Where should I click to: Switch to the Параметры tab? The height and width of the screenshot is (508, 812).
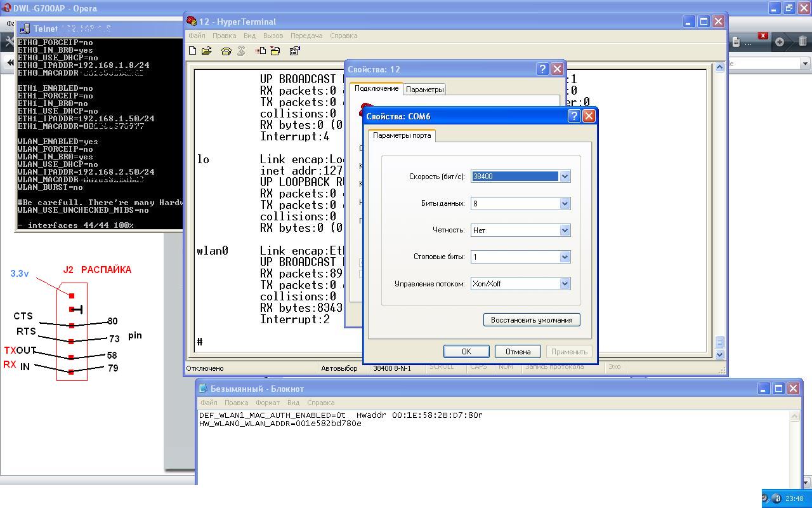pyautogui.click(x=424, y=90)
